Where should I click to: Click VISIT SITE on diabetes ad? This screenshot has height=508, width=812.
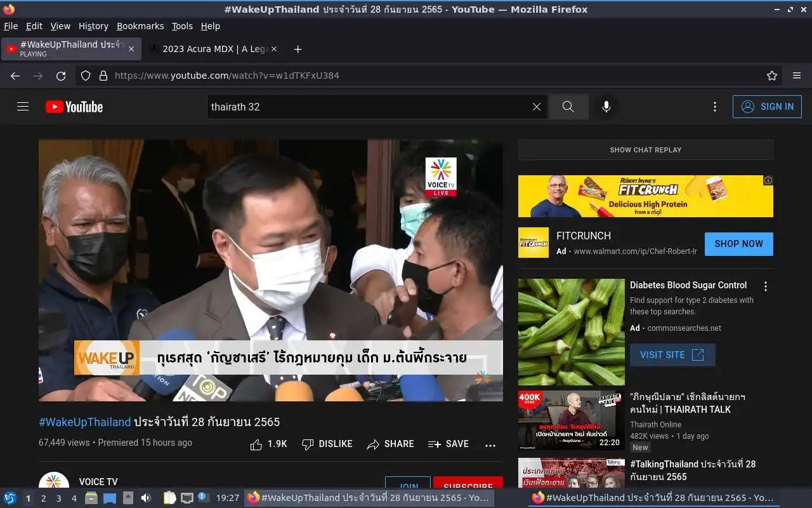672,355
